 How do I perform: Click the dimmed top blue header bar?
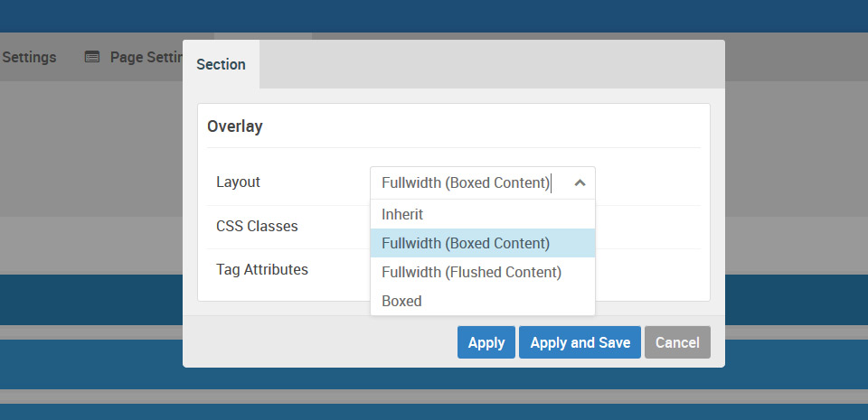434,16
